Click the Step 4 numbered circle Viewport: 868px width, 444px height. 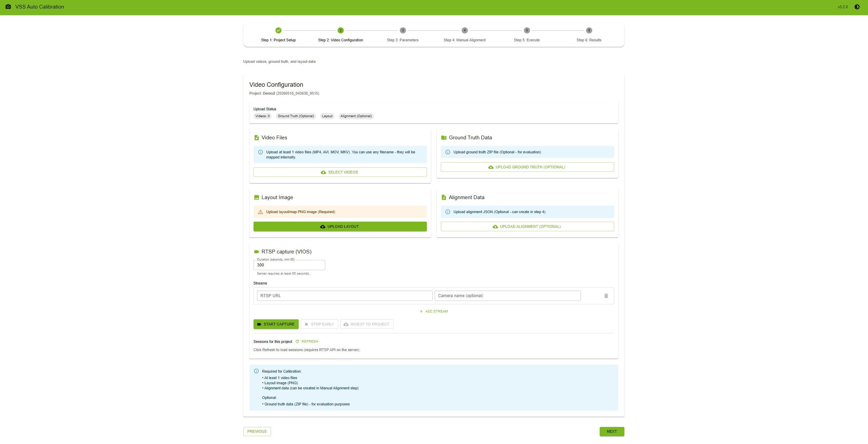click(465, 30)
